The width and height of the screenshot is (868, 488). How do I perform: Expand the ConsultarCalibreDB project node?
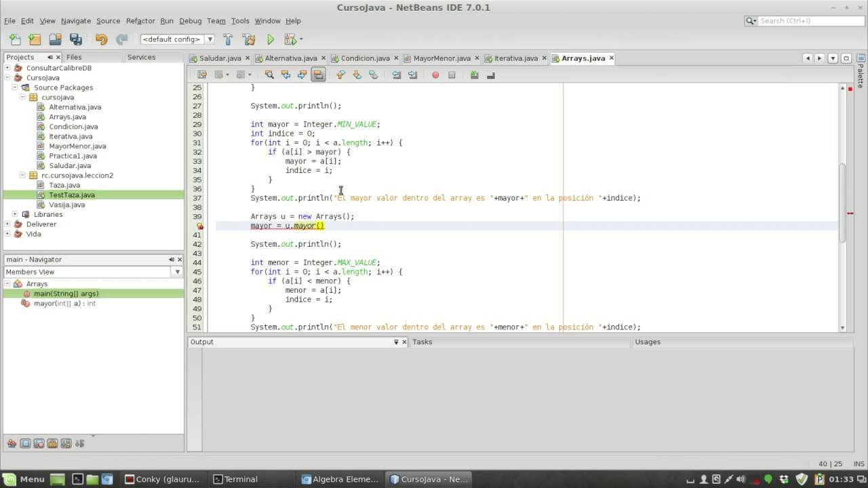coord(7,68)
